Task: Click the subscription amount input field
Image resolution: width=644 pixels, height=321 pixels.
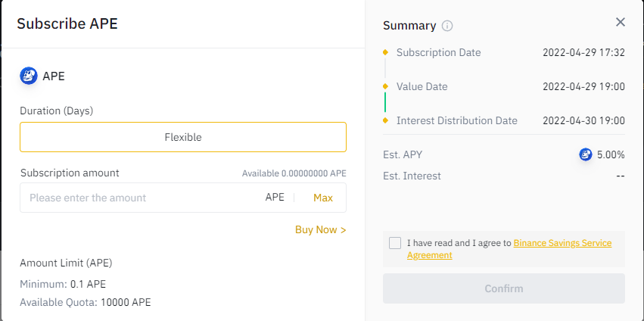Action: pyautogui.click(x=144, y=198)
